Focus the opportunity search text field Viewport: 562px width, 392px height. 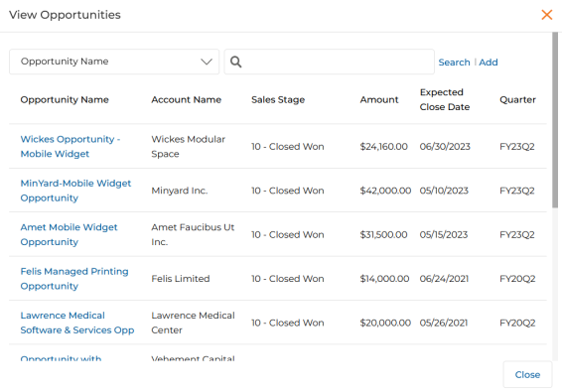329,62
